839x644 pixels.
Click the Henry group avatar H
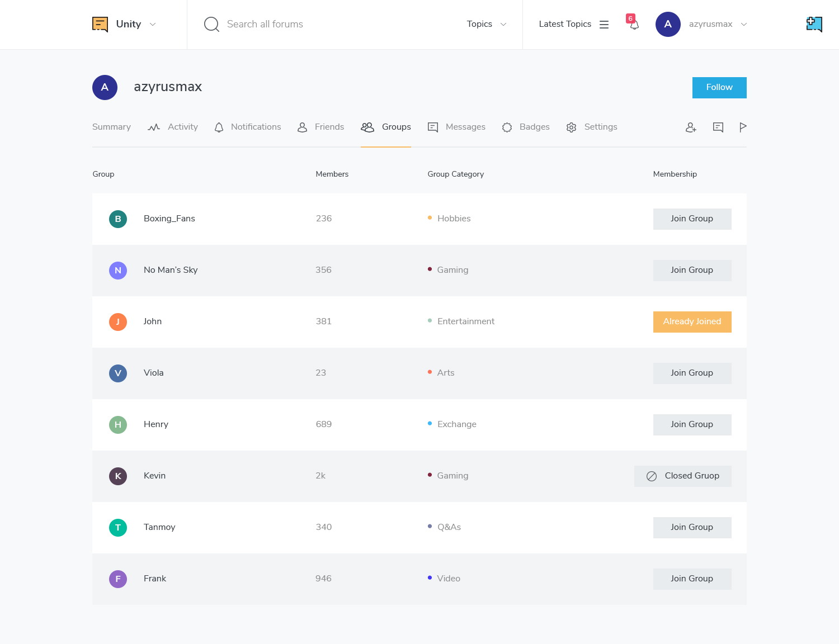point(118,425)
